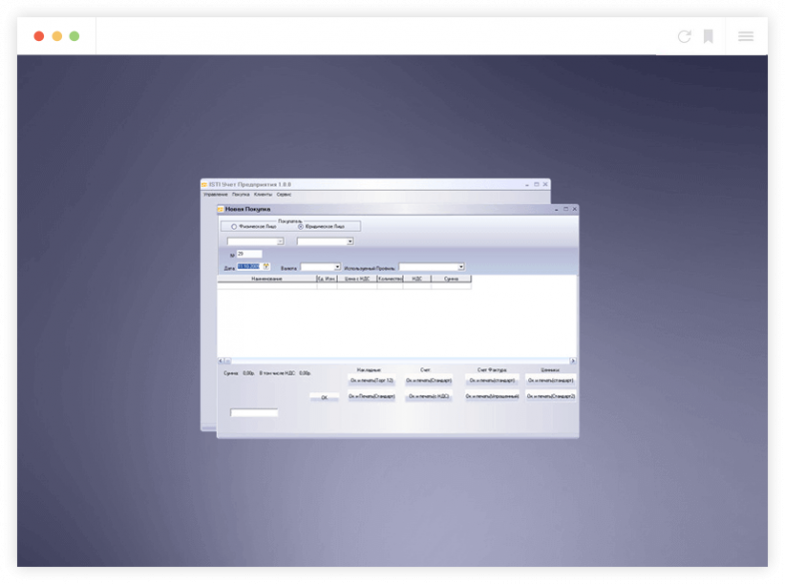Viewport: 785px width, 584px height.
Task: Click the browser reload icon
Action: (x=684, y=36)
